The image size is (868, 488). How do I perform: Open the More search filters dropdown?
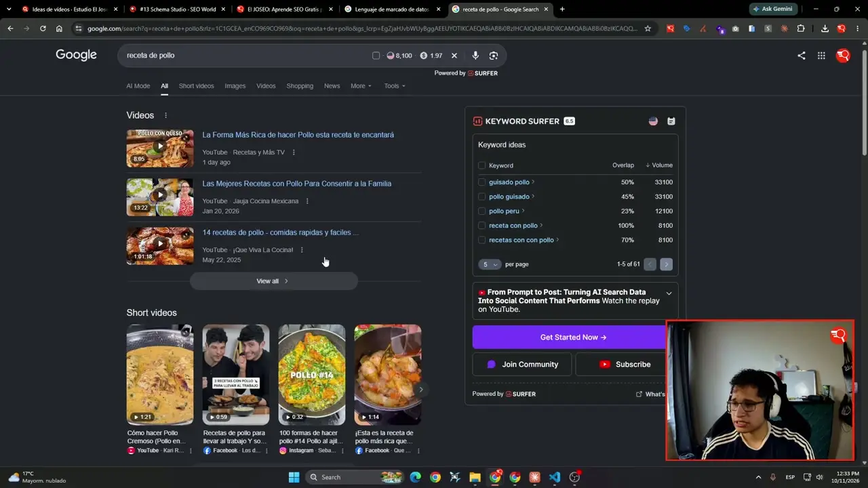pyautogui.click(x=361, y=86)
